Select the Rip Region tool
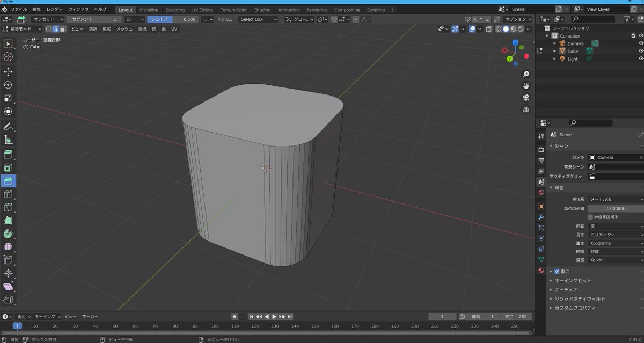 (8, 300)
